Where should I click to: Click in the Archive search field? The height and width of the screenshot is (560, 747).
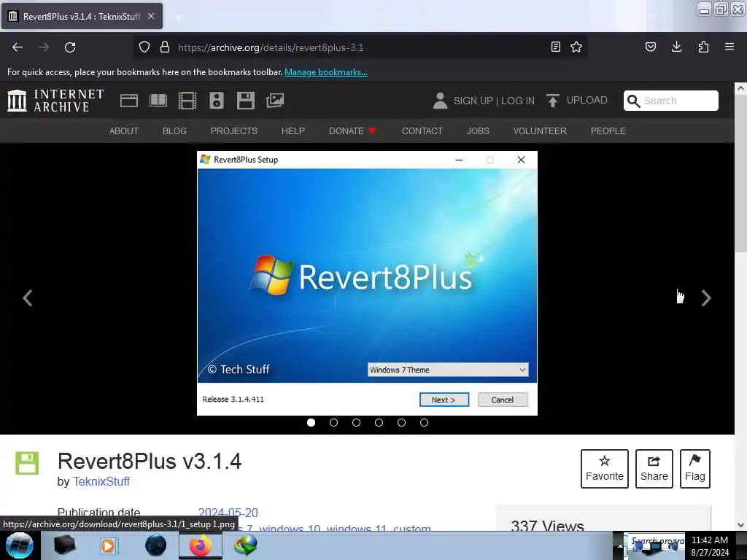click(671, 101)
